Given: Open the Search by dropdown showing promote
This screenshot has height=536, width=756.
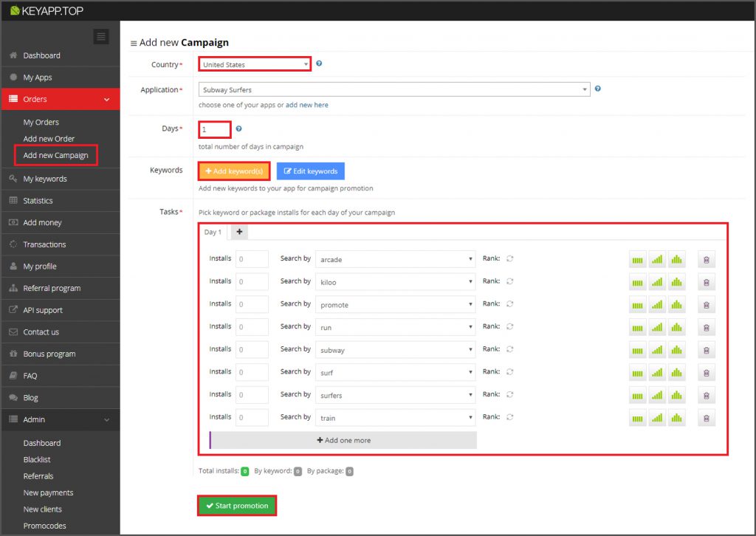Looking at the screenshot, I should [x=396, y=305].
